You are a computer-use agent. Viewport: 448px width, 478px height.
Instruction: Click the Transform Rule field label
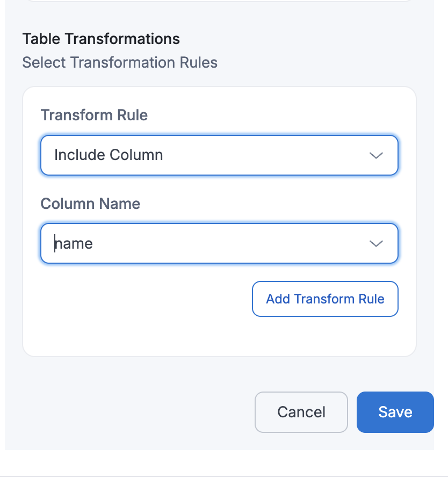pos(94,115)
